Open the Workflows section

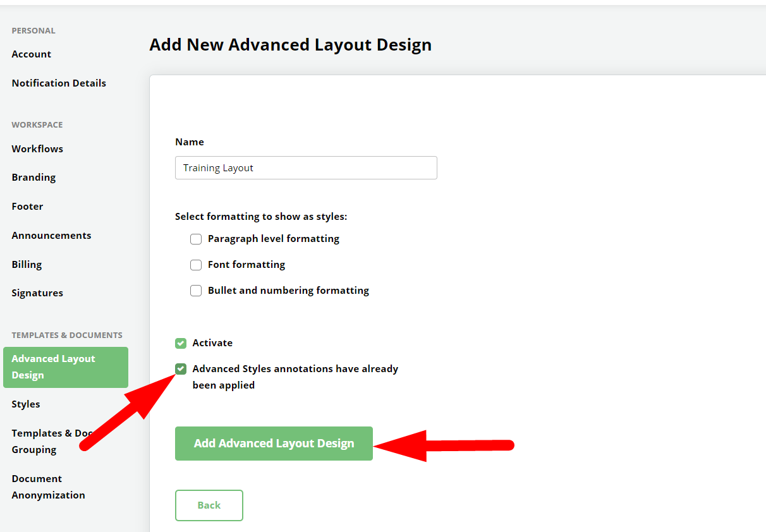(37, 149)
